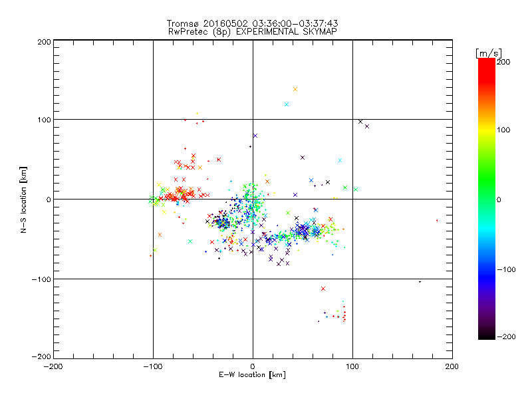Click the x-axis tick label '100'

click(352, 367)
